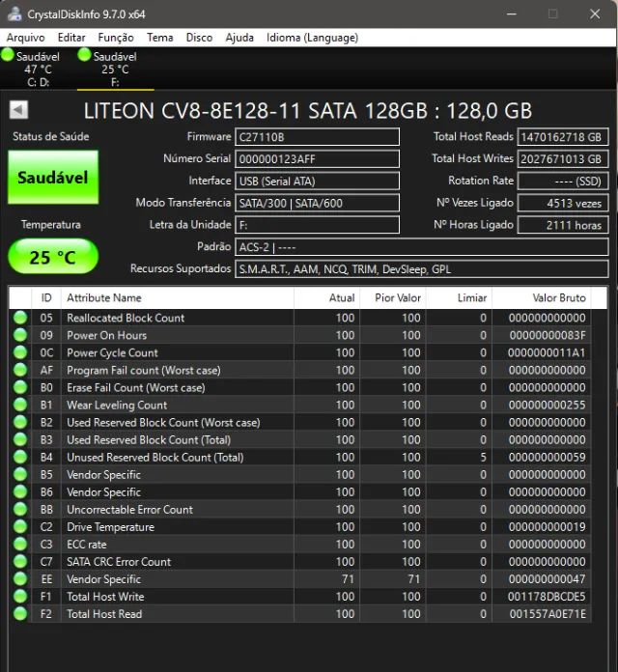Click status dot for Wear Leveling Count

point(20,405)
